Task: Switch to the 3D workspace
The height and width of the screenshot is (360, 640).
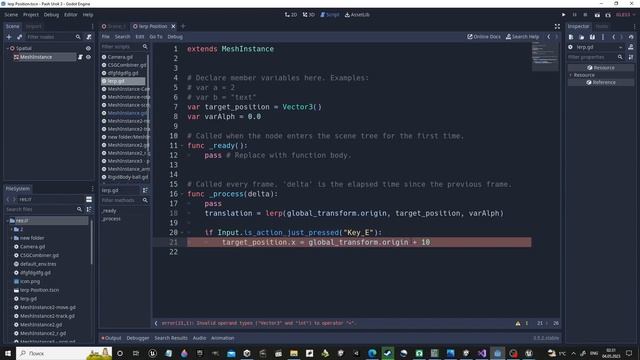Action: coord(309,15)
